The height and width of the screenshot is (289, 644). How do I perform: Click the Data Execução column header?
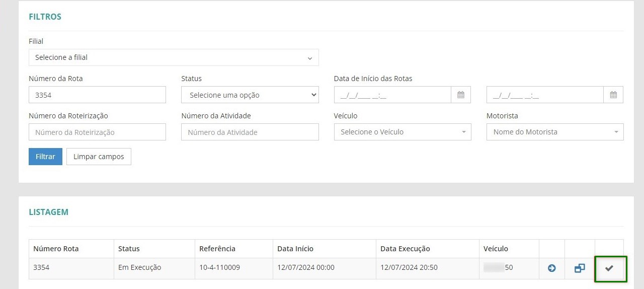(405, 249)
